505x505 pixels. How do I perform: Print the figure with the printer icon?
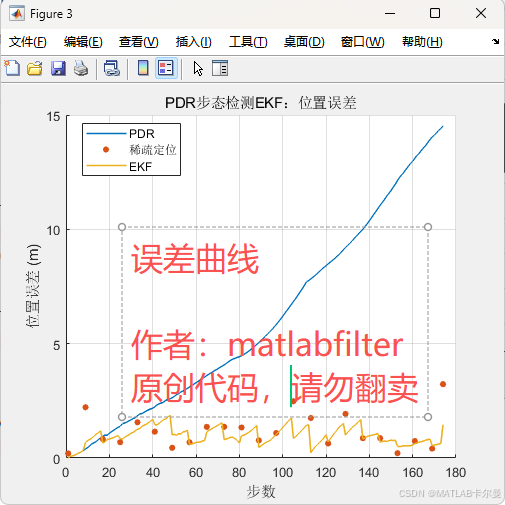point(81,69)
